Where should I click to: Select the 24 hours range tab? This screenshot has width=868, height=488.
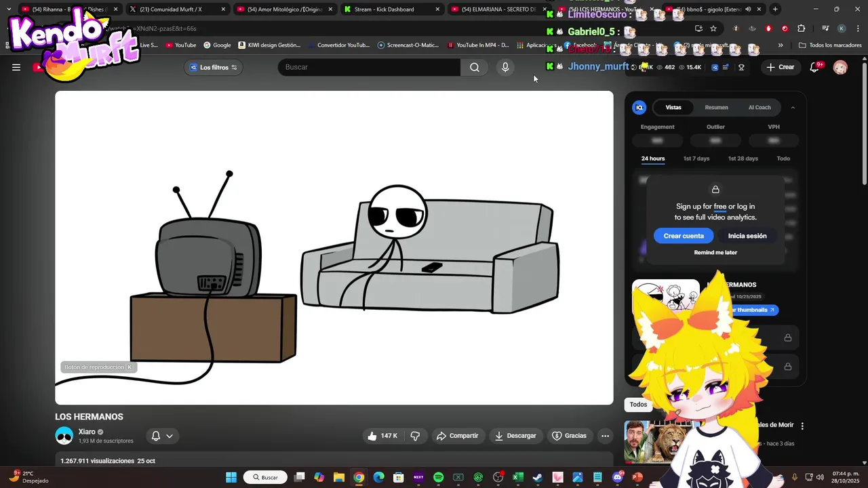[653, 159]
